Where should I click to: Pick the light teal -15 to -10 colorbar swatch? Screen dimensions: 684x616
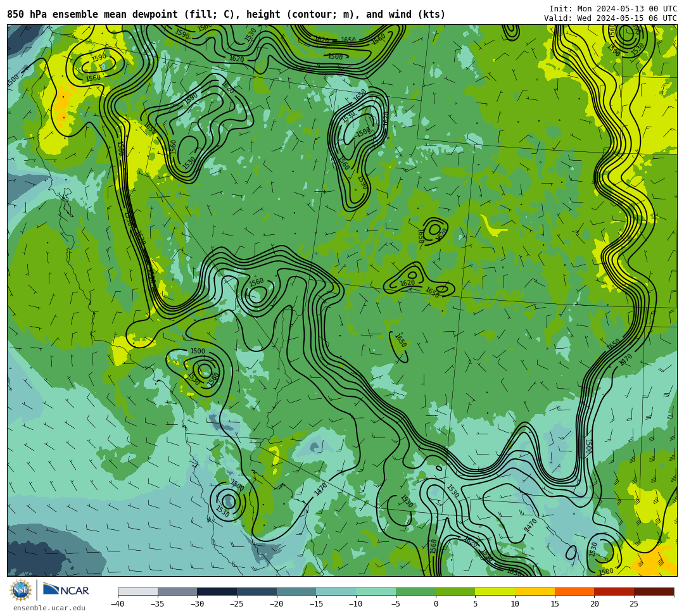point(336,591)
